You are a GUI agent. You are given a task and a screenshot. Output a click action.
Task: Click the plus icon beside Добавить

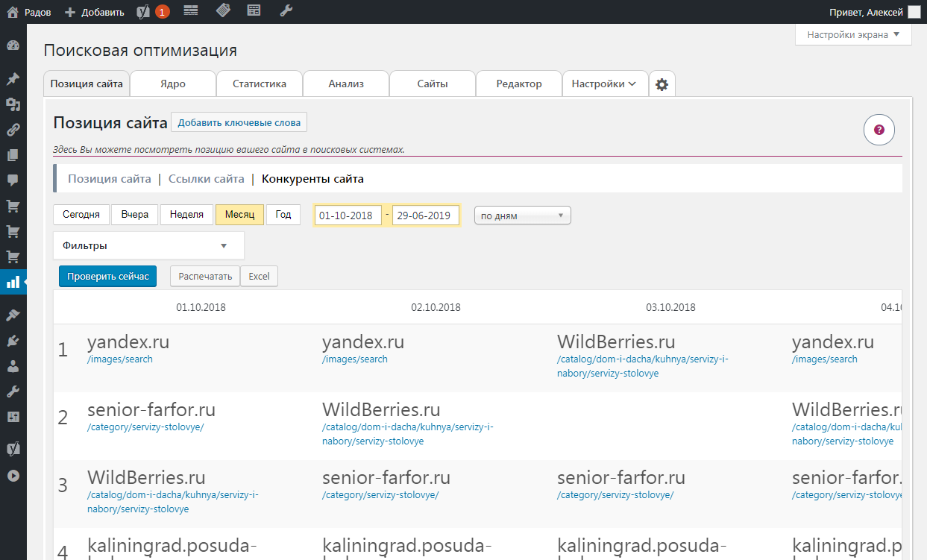tap(70, 12)
